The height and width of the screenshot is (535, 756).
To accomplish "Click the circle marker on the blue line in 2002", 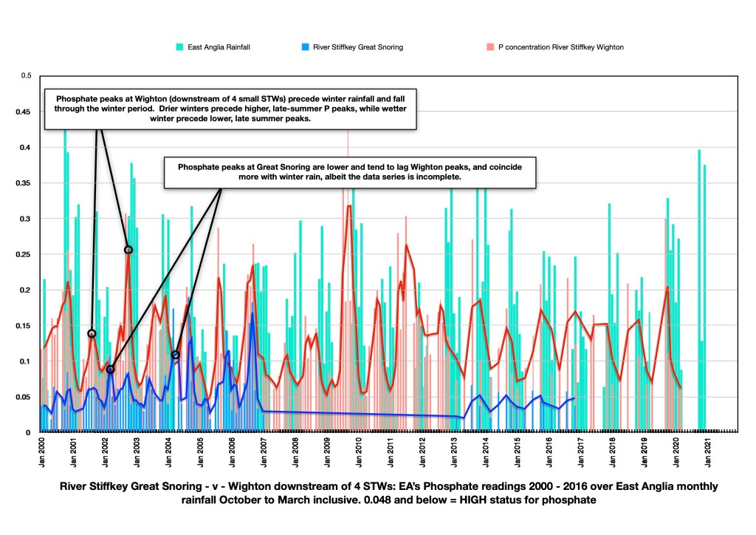I will [110, 369].
